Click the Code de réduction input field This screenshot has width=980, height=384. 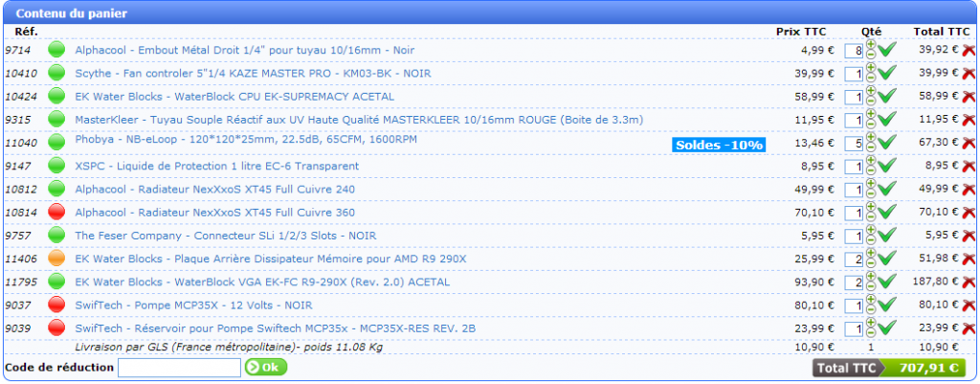(179, 368)
